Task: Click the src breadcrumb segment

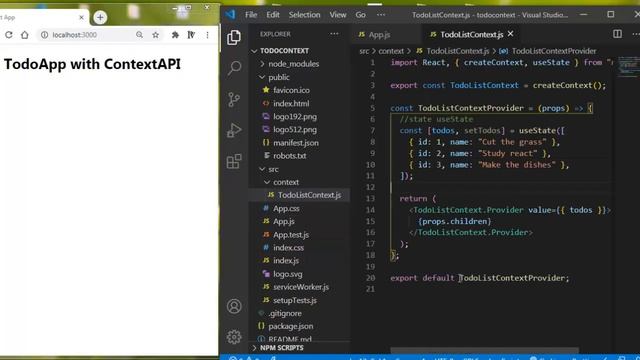Action: pyautogui.click(x=364, y=51)
